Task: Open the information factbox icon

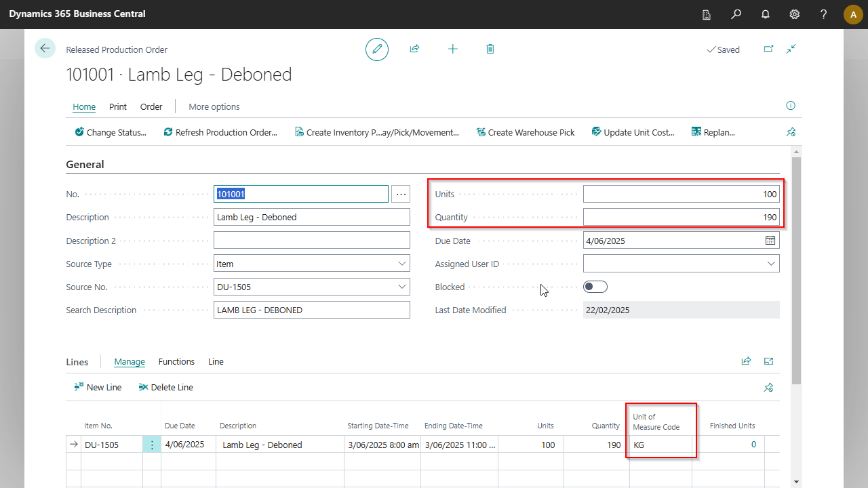Action: point(790,106)
